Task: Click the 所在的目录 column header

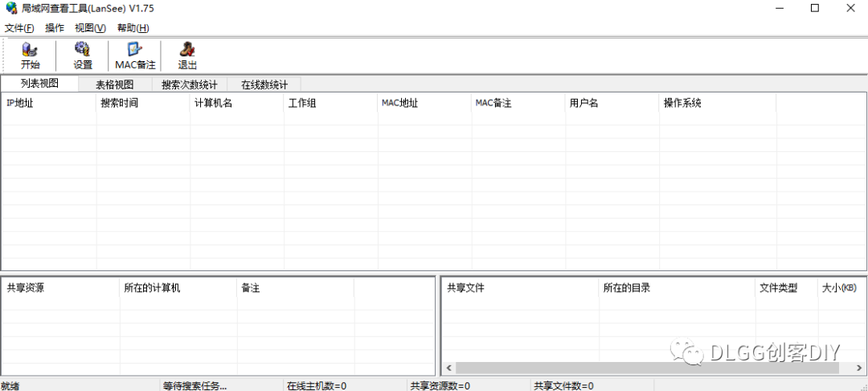Action: click(x=677, y=288)
